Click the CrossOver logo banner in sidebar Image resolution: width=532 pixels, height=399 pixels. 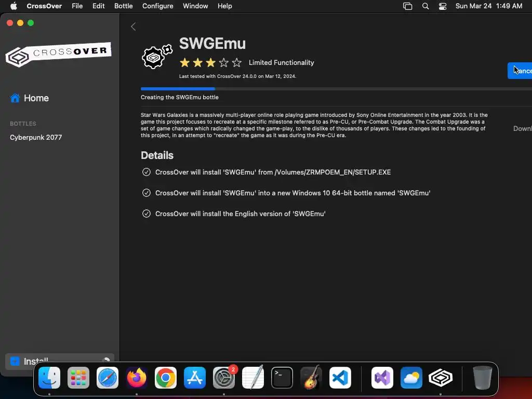(58, 54)
